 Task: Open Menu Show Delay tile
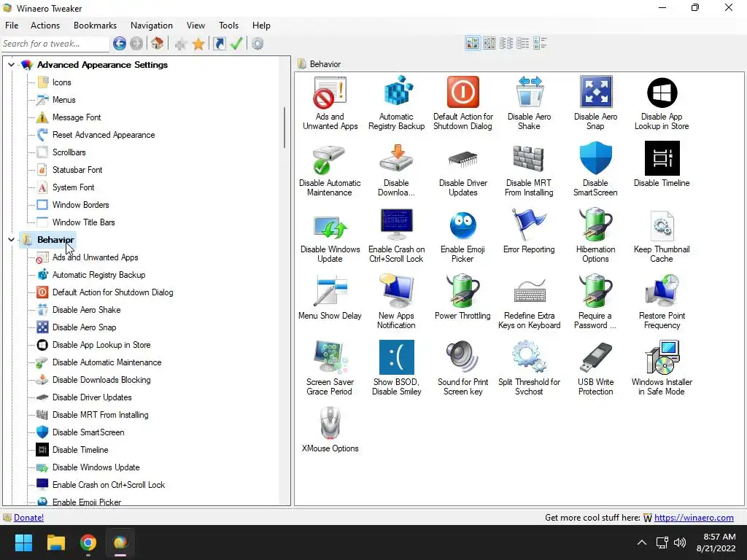click(x=330, y=297)
